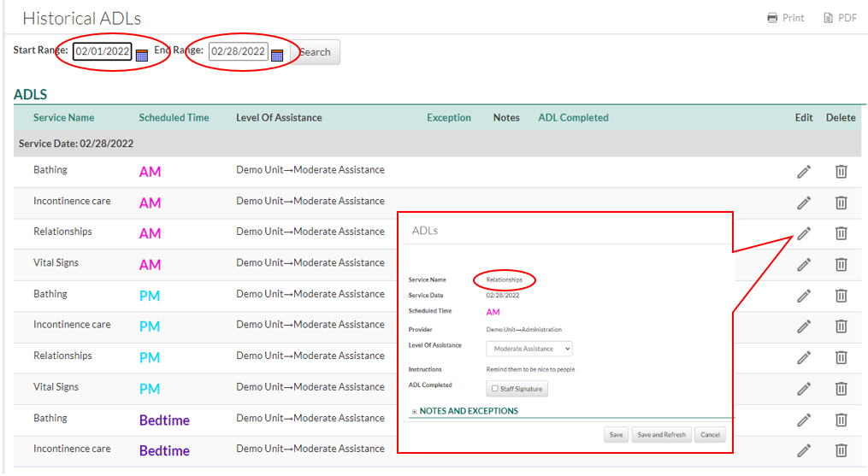
Task: Open the Start Range calendar picker
Action: [142, 55]
